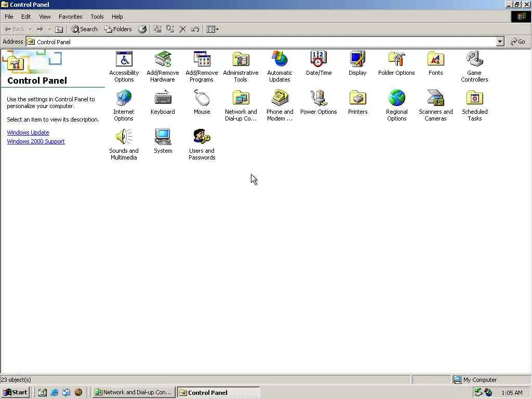The width and height of the screenshot is (532, 399).
Task: Expand the Address bar dropdown arrow
Action: [500, 42]
